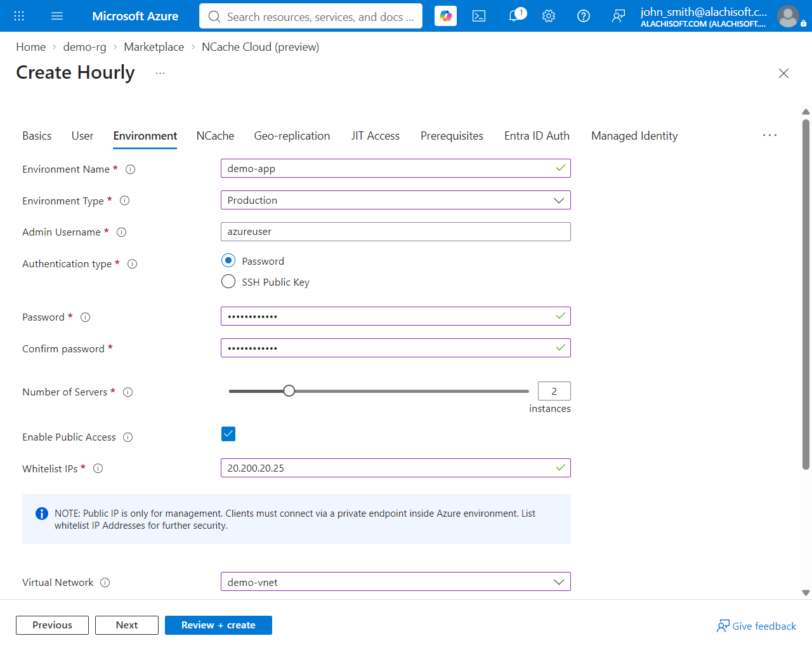
Task: Select Password authentication type
Action: click(x=228, y=261)
